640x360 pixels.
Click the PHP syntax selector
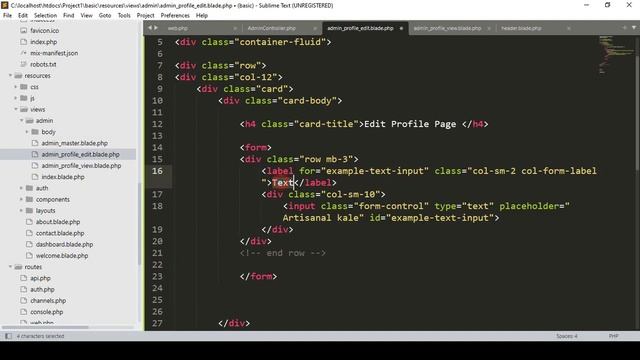pos(613,336)
